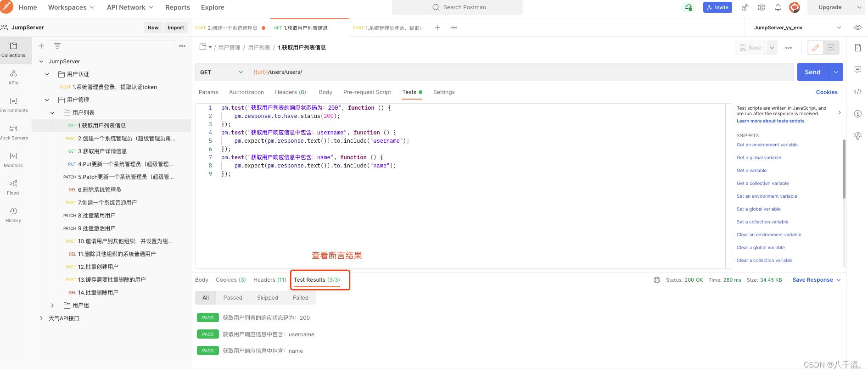The image size is (868, 373).
Task: Open the Upgrade dropdown arrow
Action: tap(859, 7)
